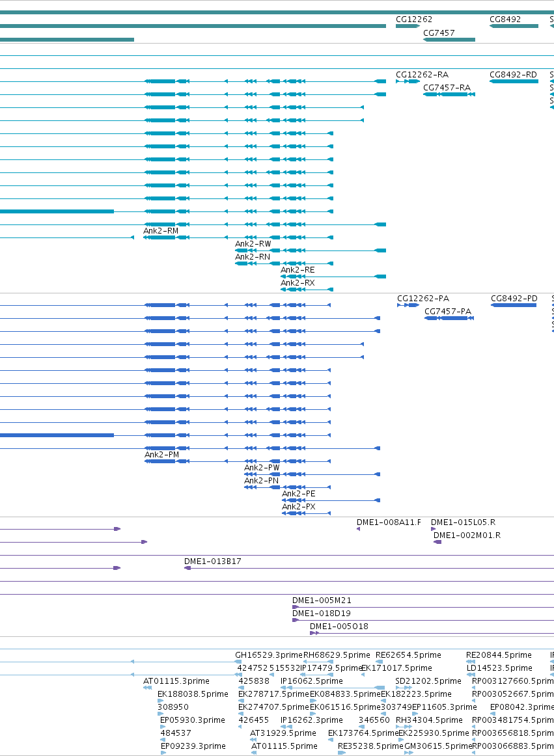Click the 425838 feature label

pyautogui.click(x=254, y=681)
